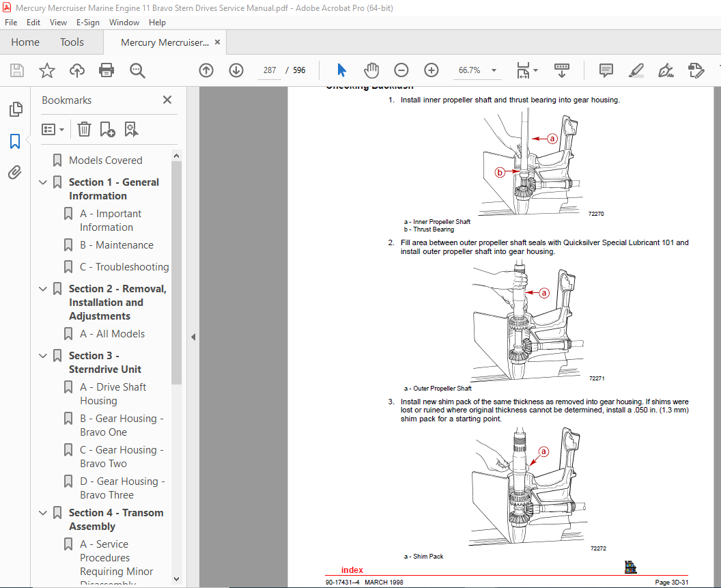The height and width of the screenshot is (588, 721).
Task: Click the upload to cloud icon
Action: click(76, 70)
